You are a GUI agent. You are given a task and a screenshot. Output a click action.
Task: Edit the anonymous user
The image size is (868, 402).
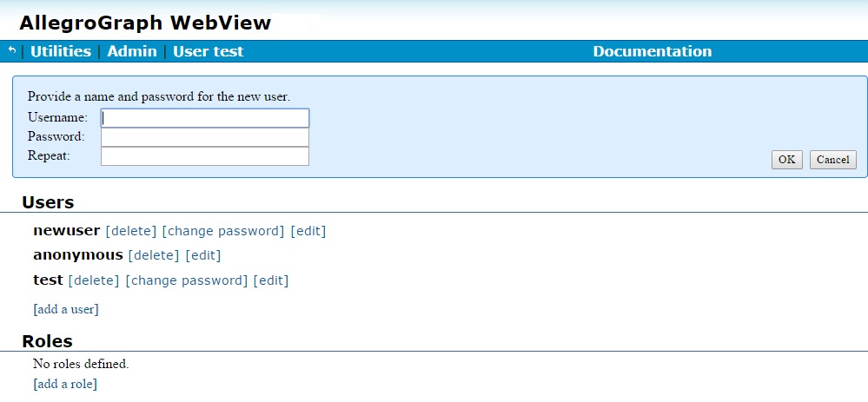click(203, 255)
